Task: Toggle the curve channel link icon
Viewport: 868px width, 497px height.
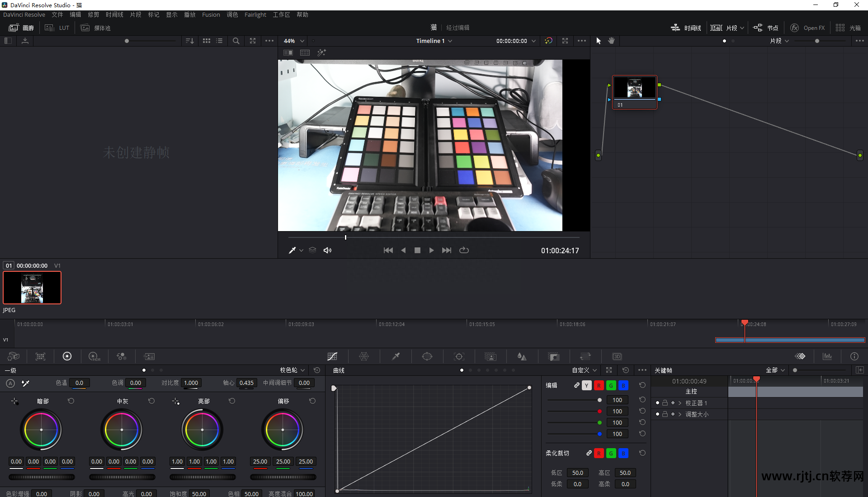Action: pos(576,385)
